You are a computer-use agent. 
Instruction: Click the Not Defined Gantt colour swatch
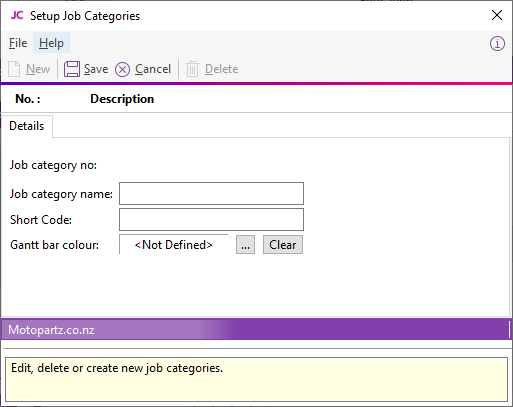[174, 245]
